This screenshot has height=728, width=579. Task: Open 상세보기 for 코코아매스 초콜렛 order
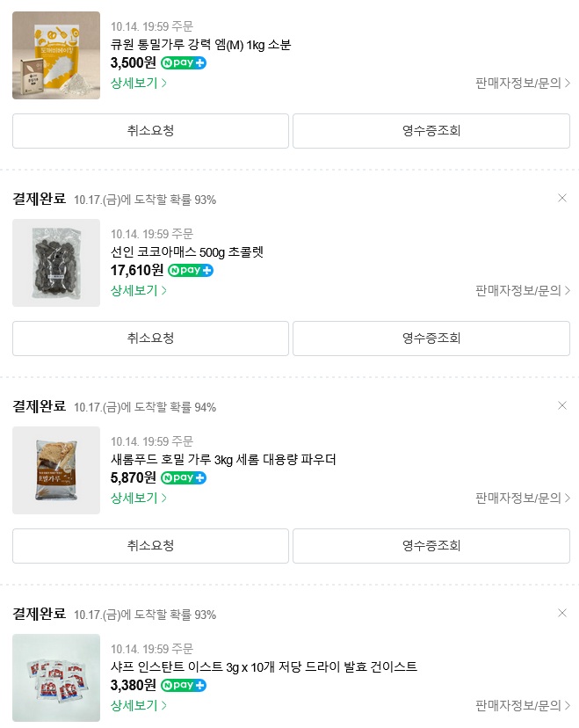[x=138, y=290]
